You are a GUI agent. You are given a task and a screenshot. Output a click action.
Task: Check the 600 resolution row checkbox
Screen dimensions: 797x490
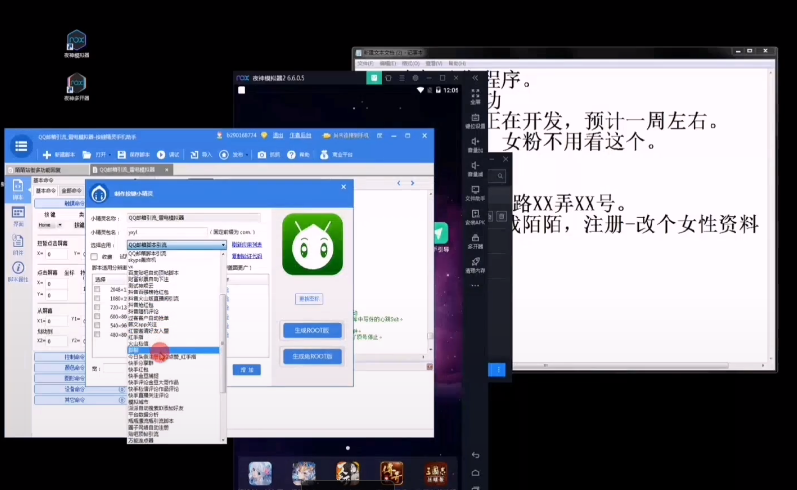pyautogui.click(x=97, y=317)
